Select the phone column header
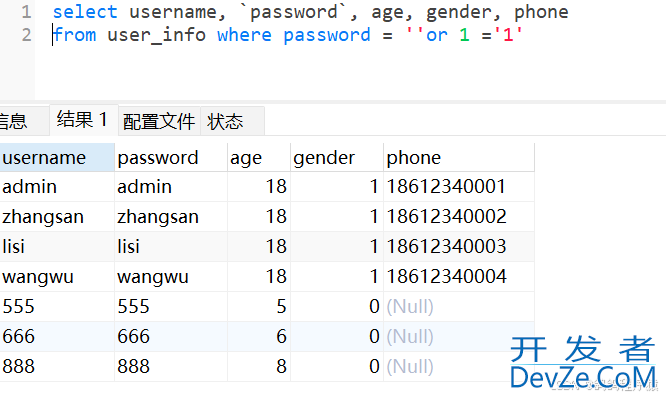The width and height of the screenshot is (666, 399). coord(459,158)
